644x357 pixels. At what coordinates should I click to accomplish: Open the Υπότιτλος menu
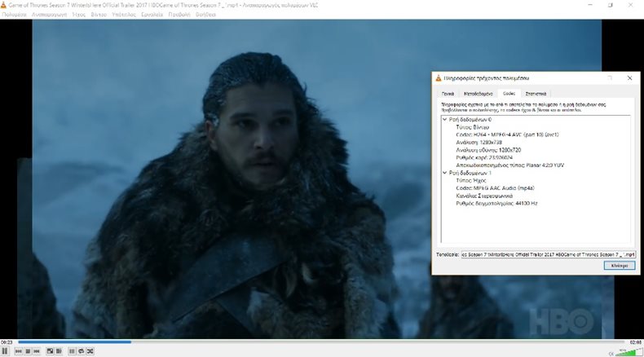[x=124, y=15]
